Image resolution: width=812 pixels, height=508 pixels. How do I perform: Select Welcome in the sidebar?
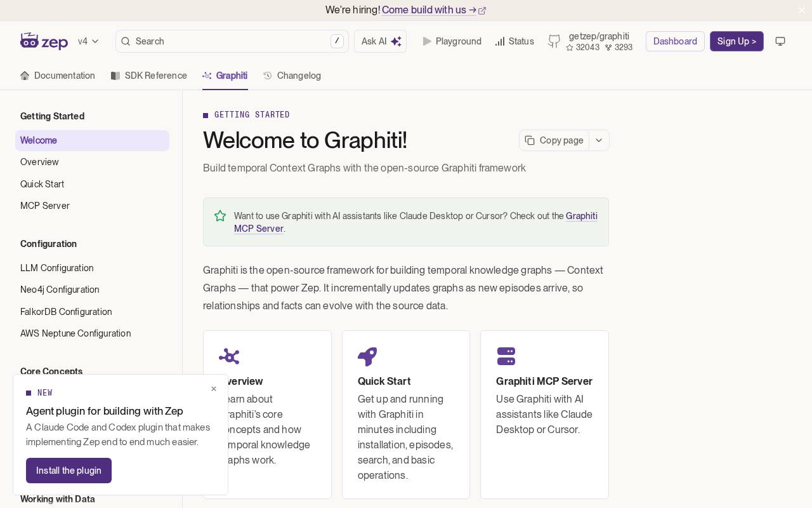pyautogui.click(x=92, y=140)
